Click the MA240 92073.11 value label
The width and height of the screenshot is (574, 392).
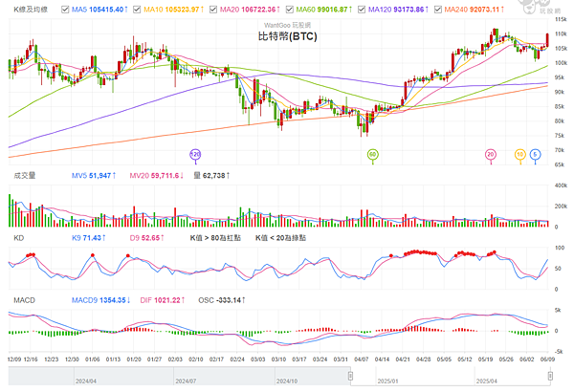click(475, 10)
